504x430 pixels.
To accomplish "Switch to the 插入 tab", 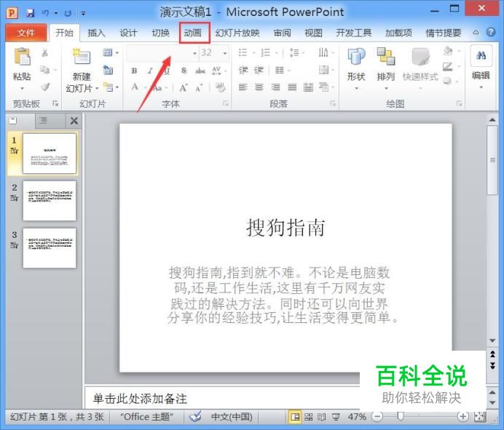I will (96, 33).
